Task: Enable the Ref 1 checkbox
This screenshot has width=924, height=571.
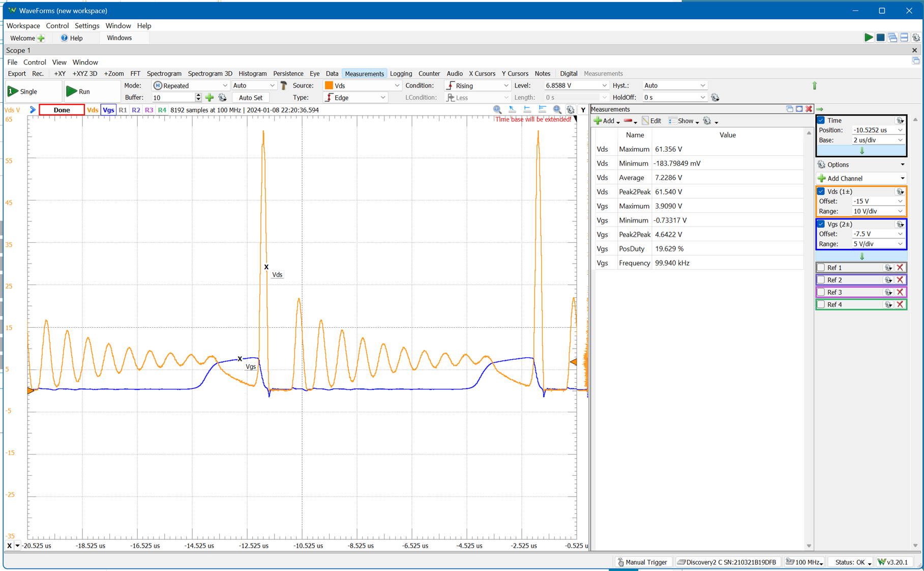Action: [x=821, y=268]
